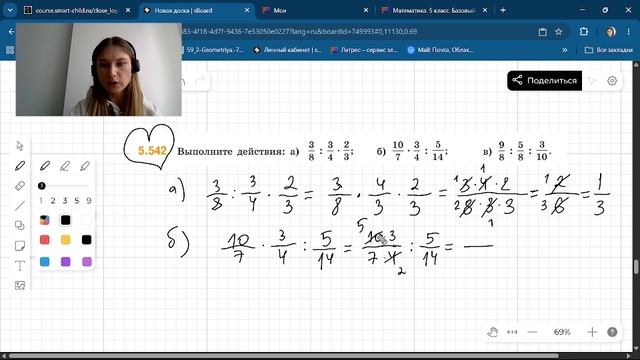Screen dimensions: 640x360
Task: Choose the marker pen style in the pen panel
Action: click(65, 166)
